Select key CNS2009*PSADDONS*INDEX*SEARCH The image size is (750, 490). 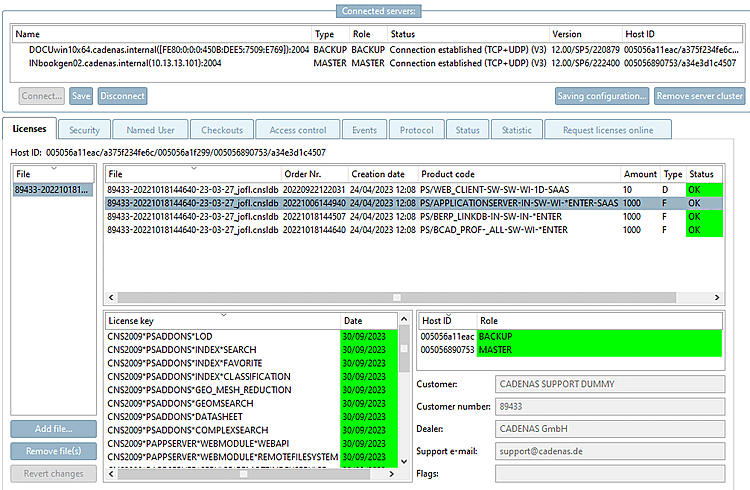click(251, 350)
